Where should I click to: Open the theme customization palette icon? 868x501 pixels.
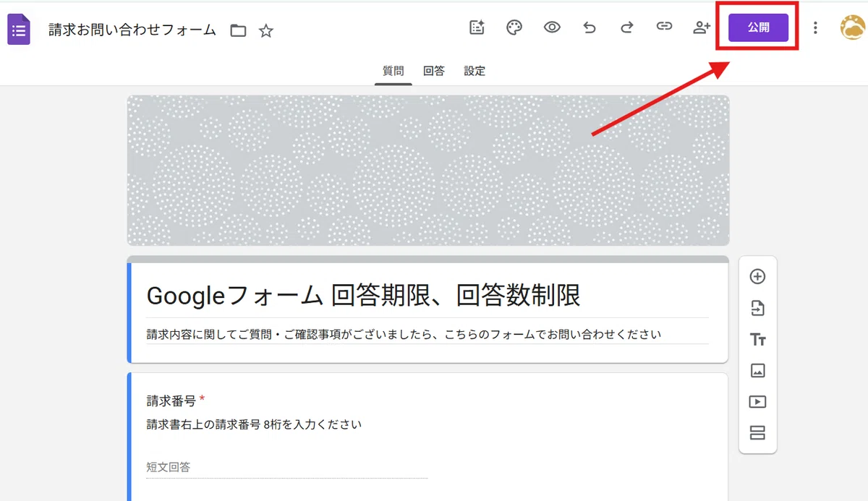514,28
